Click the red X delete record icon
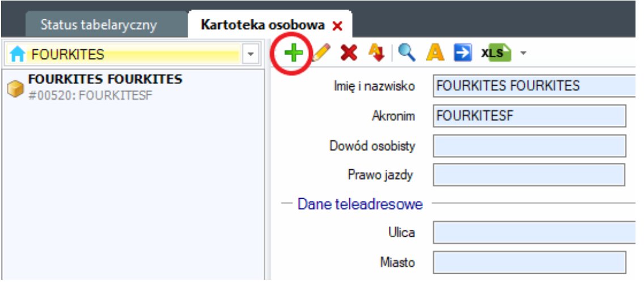 coord(349,53)
